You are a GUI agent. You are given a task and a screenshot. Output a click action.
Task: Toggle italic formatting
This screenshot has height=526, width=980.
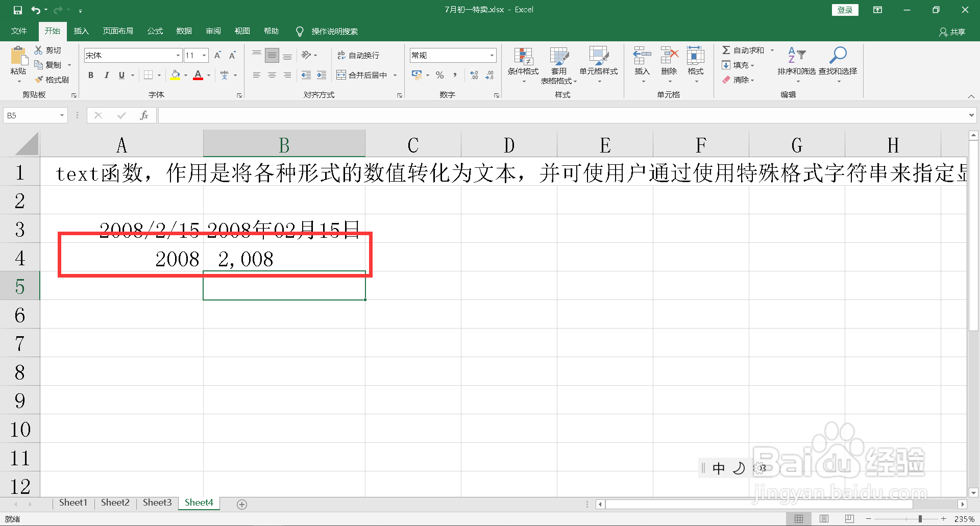tap(106, 75)
